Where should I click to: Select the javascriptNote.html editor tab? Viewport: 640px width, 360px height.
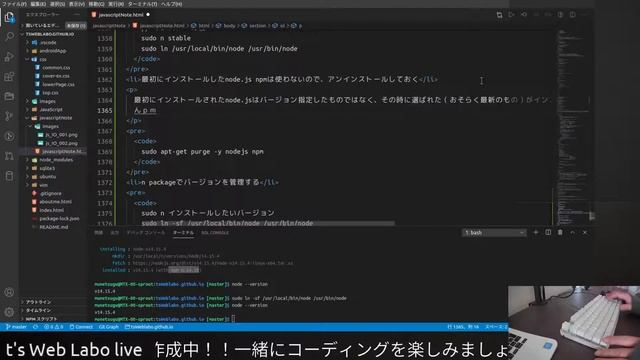(121, 15)
